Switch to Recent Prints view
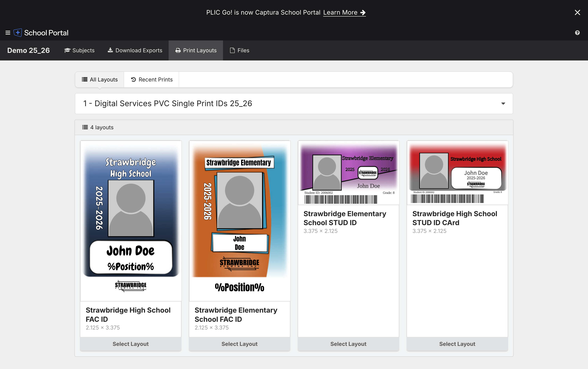The image size is (588, 369). click(x=152, y=80)
